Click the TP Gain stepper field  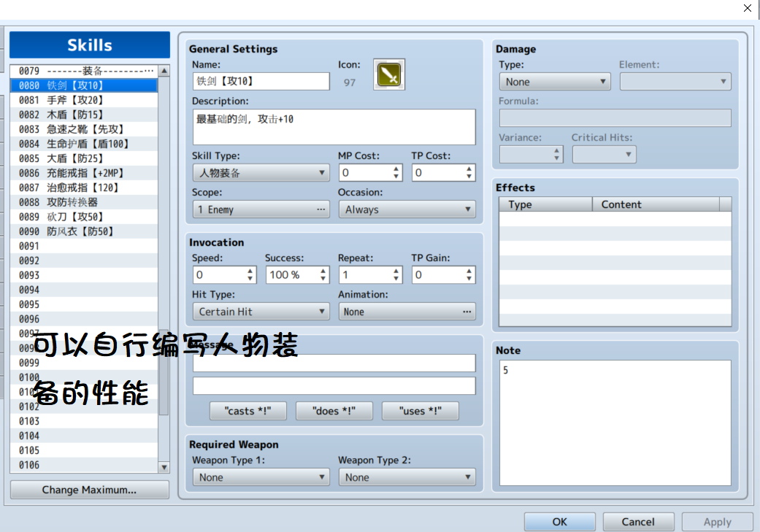(x=443, y=274)
